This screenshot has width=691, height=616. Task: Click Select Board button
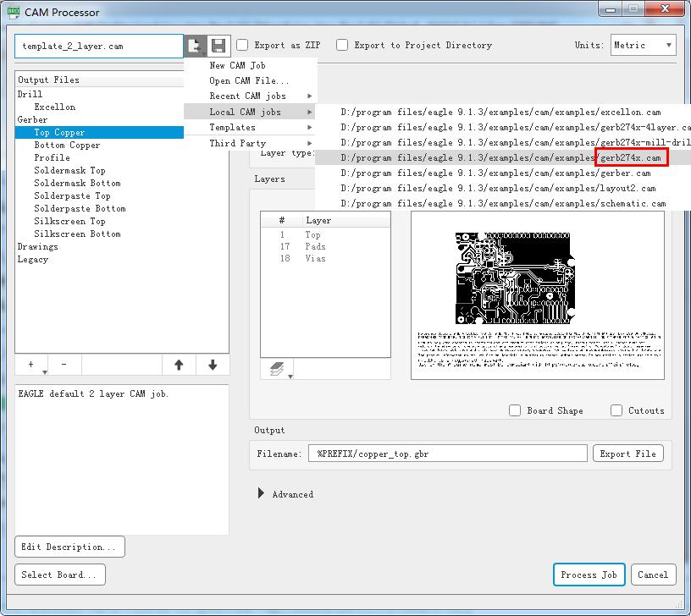(x=60, y=575)
